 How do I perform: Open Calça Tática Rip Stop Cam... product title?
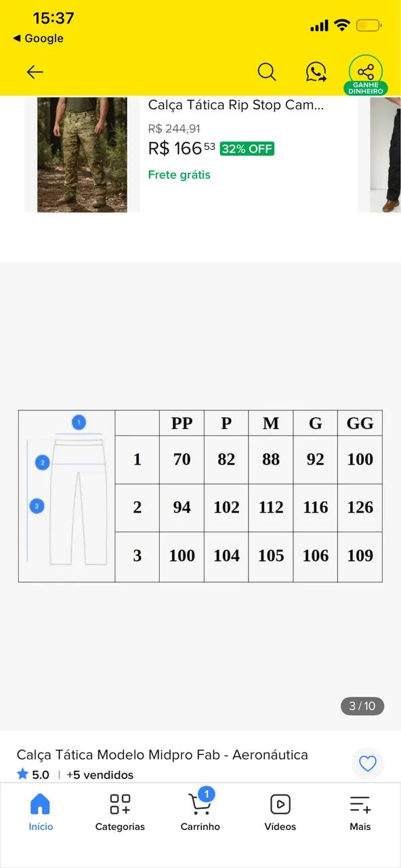tap(236, 105)
